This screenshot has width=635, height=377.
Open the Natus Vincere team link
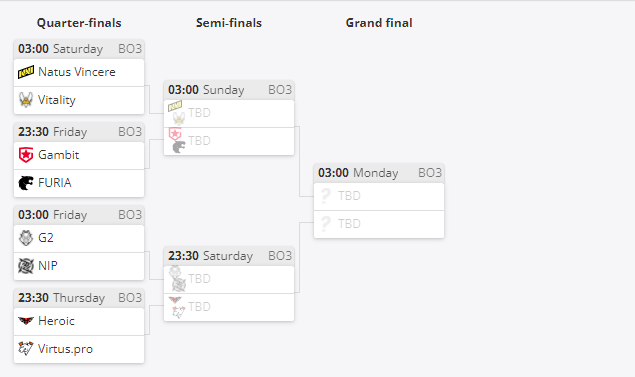click(x=77, y=72)
